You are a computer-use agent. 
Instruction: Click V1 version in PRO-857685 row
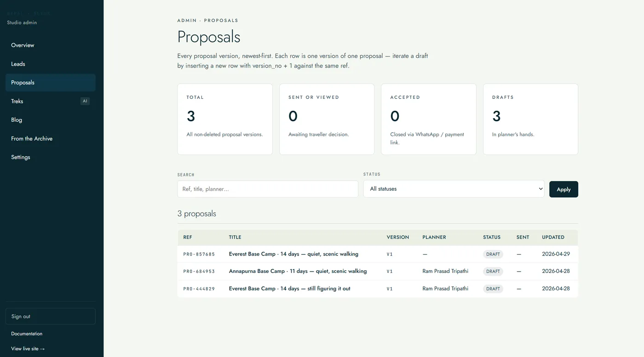tap(390, 254)
